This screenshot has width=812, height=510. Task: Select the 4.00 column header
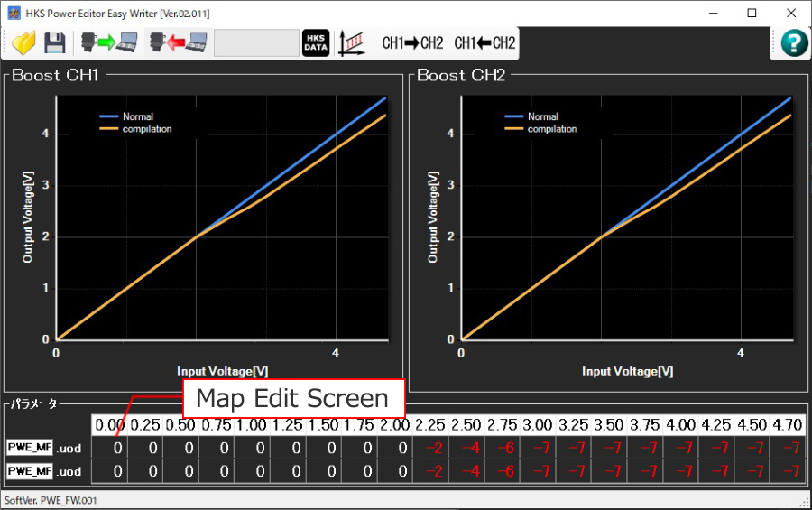(681, 425)
